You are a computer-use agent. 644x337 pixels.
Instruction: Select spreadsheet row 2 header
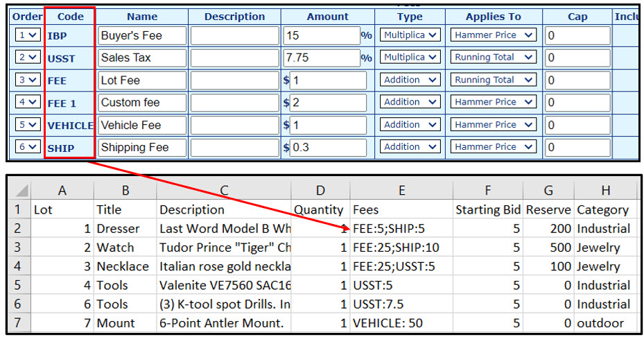17,228
